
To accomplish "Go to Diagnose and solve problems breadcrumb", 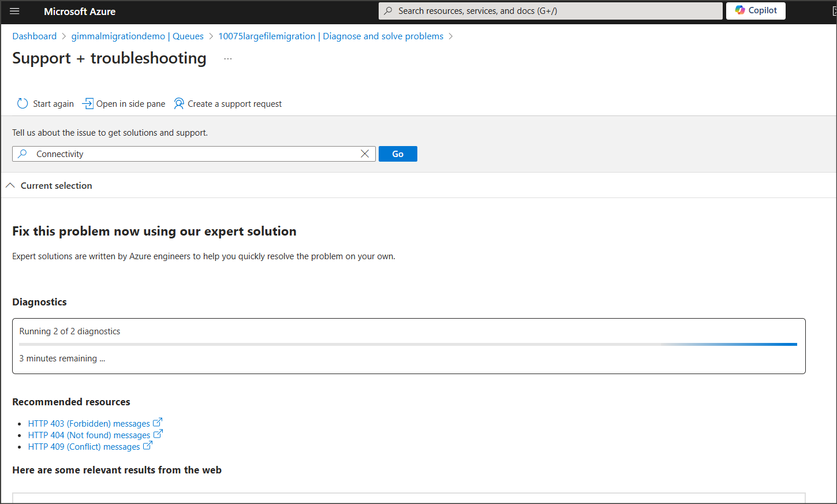I will (x=383, y=36).
